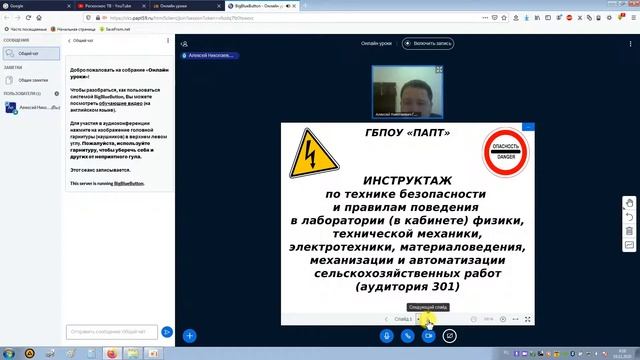Go to the previous slide arrow
The width and height of the screenshot is (640, 360).
point(386,319)
